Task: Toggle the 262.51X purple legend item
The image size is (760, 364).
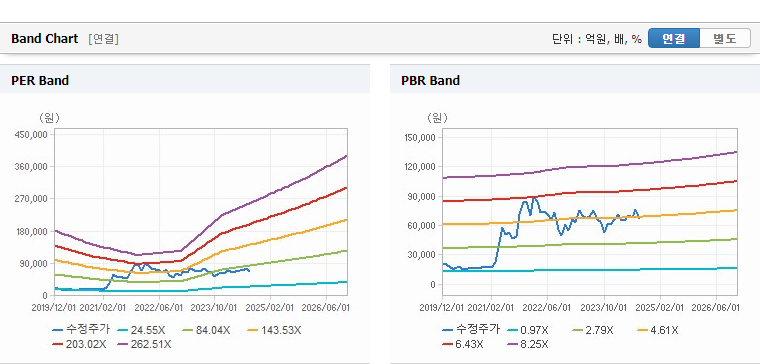Action: tap(144, 344)
